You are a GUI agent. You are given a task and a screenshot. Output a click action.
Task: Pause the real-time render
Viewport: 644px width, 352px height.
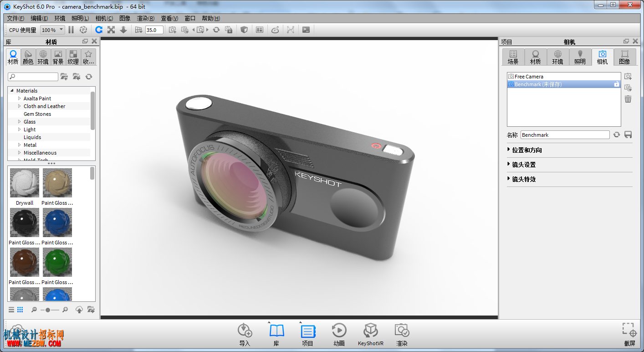(x=71, y=30)
